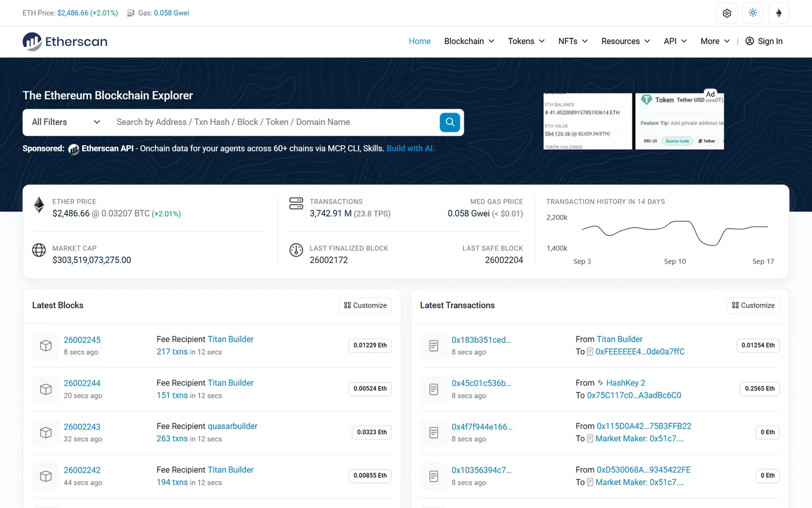Open the Tokens menu
The height and width of the screenshot is (508, 812).
[x=526, y=41]
